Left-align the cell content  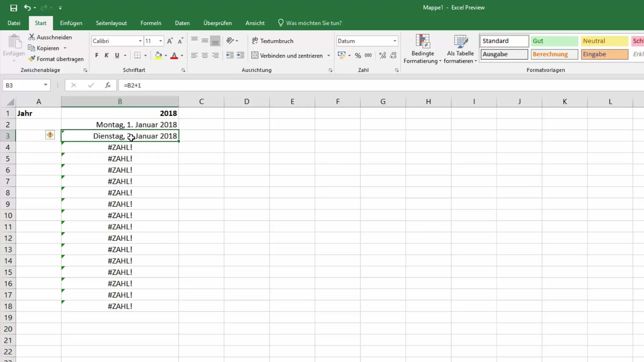(194, 56)
